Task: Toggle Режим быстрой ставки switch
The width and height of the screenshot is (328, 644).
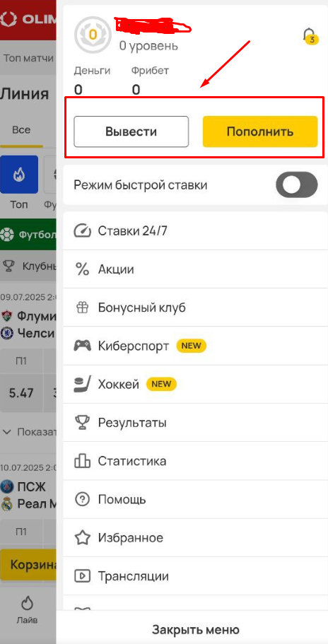Action: coord(297,185)
